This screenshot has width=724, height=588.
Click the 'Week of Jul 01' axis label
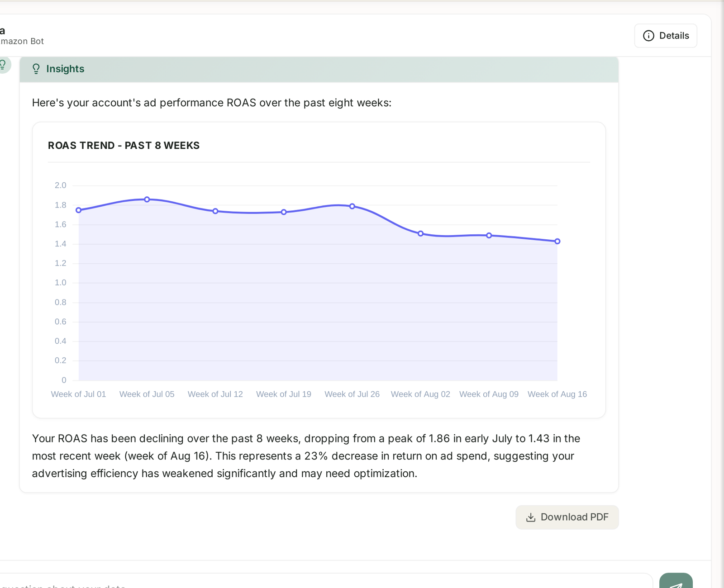pos(78,394)
